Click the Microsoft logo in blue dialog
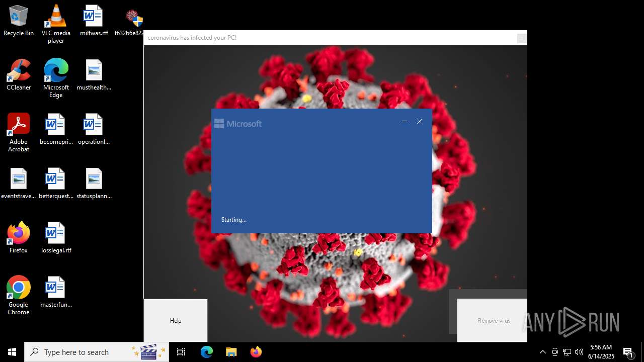The image size is (644, 362). tap(238, 124)
